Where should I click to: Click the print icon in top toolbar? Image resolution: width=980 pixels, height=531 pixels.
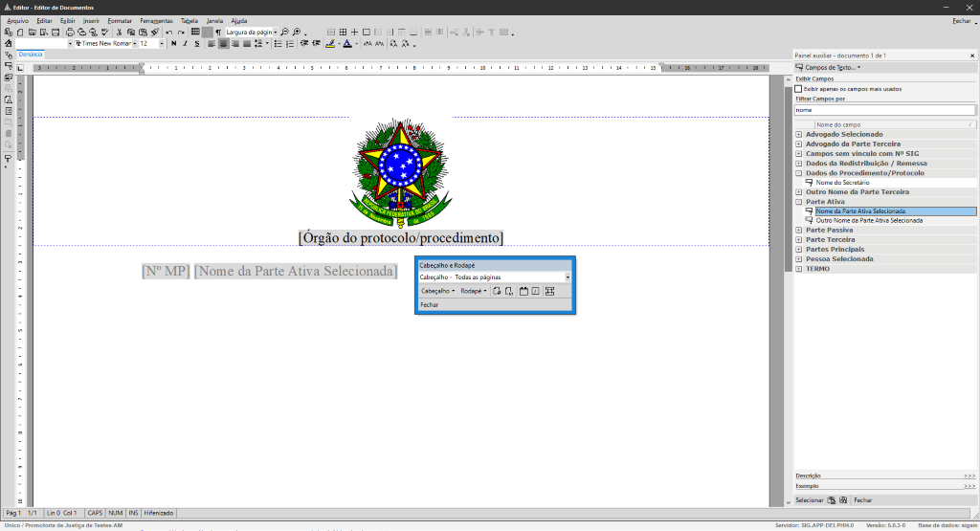click(70, 33)
